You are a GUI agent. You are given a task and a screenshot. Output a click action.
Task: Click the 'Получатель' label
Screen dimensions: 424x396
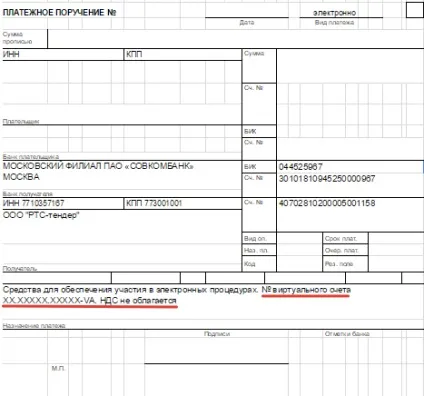20,269
